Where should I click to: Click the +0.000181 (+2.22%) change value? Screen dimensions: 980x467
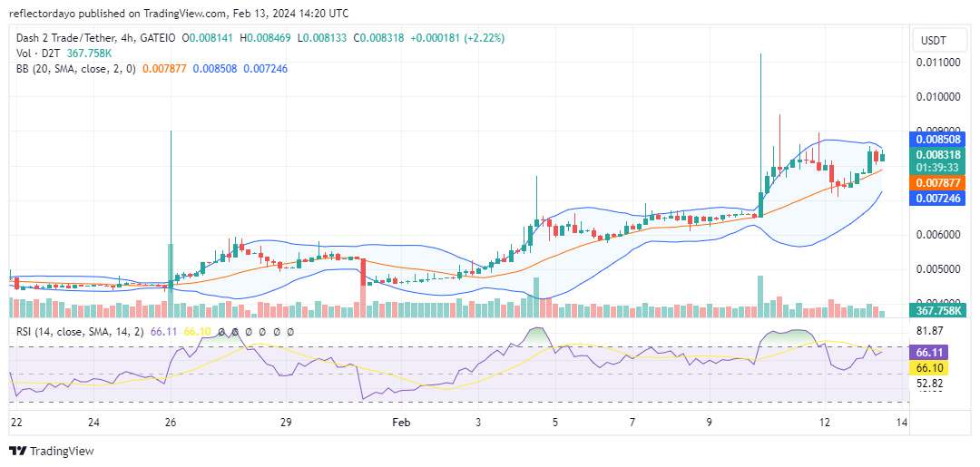click(x=457, y=38)
